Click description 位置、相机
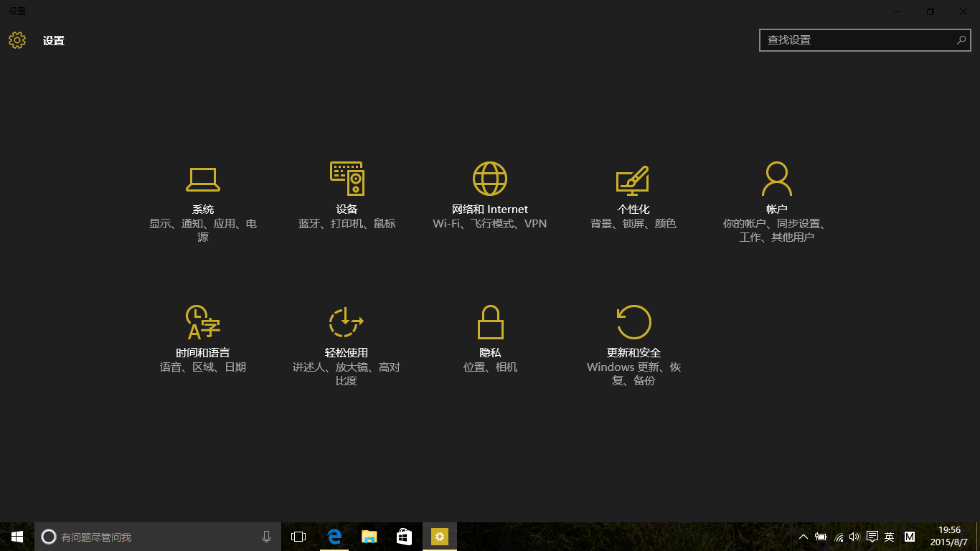 pyautogui.click(x=490, y=367)
